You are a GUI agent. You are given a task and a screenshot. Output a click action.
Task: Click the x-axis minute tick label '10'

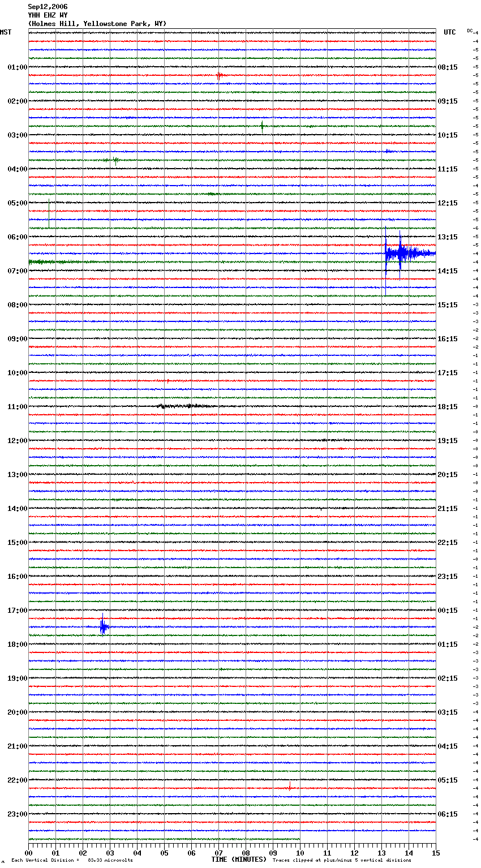click(x=300, y=853)
